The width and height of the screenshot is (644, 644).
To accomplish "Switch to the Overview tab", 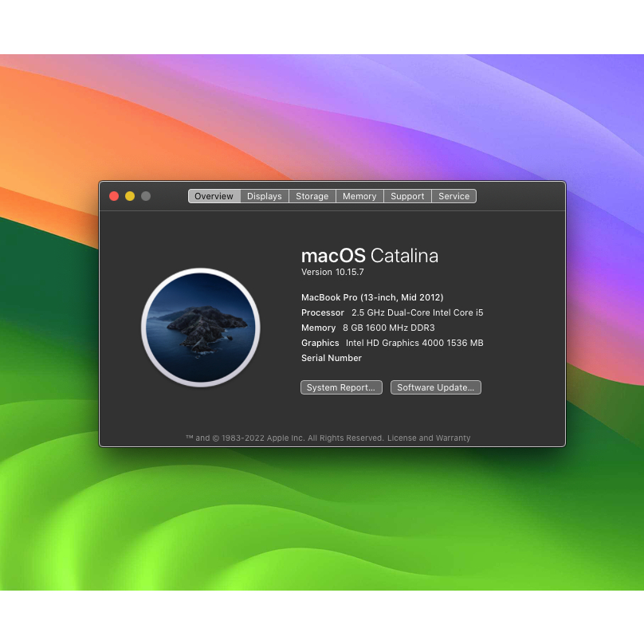I will (214, 196).
